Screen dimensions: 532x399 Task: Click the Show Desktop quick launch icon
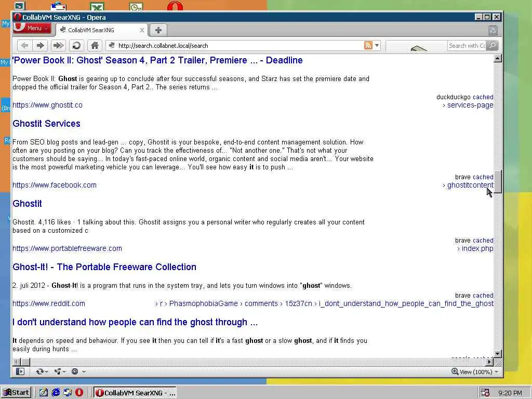click(44, 393)
